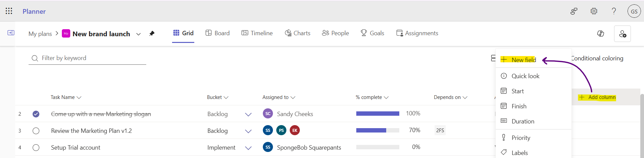Click the help question mark icon
The image size is (644, 158).
614,11
